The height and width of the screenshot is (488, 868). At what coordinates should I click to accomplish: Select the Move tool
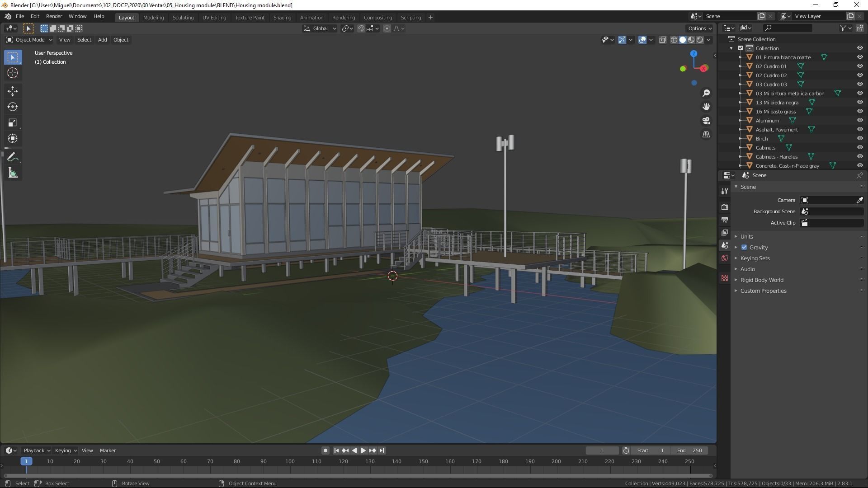click(13, 91)
